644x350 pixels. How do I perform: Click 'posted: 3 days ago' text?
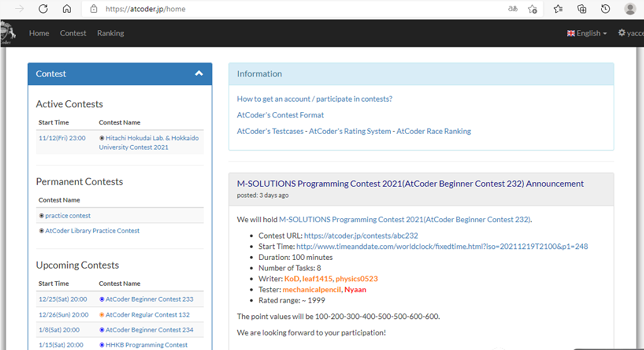coord(263,195)
